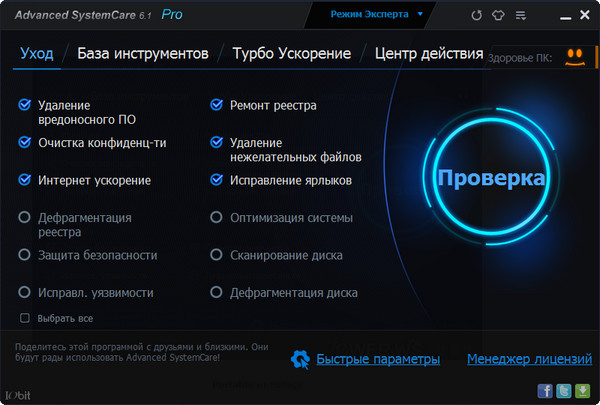Click the Здоровье ПК label
The height and width of the screenshot is (405, 600).
(520, 58)
